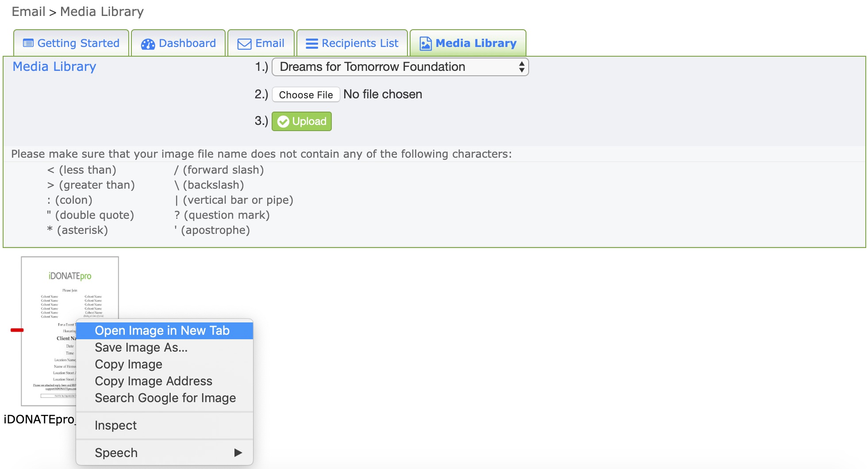This screenshot has height=469, width=868.
Task: Click the Choose File button
Action: 306,95
